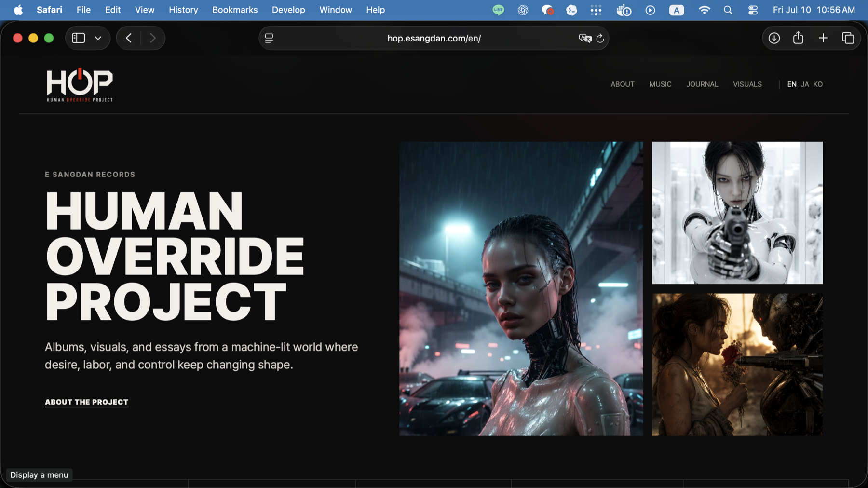Open the Help menu

375,10
